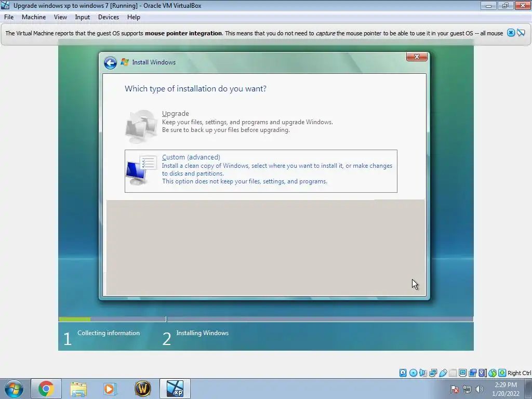Click the green setup progress bar segment
The image size is (532, 399).
(75, 320)
